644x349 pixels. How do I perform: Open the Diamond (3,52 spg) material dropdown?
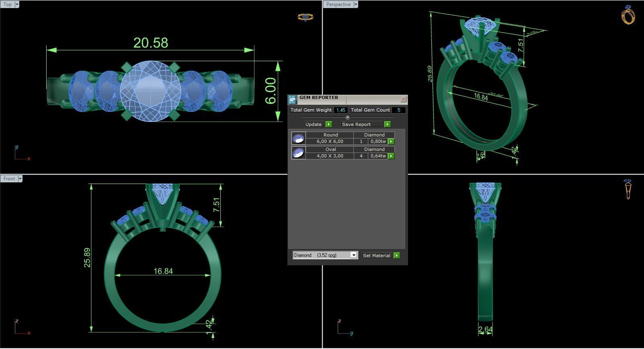325,255
